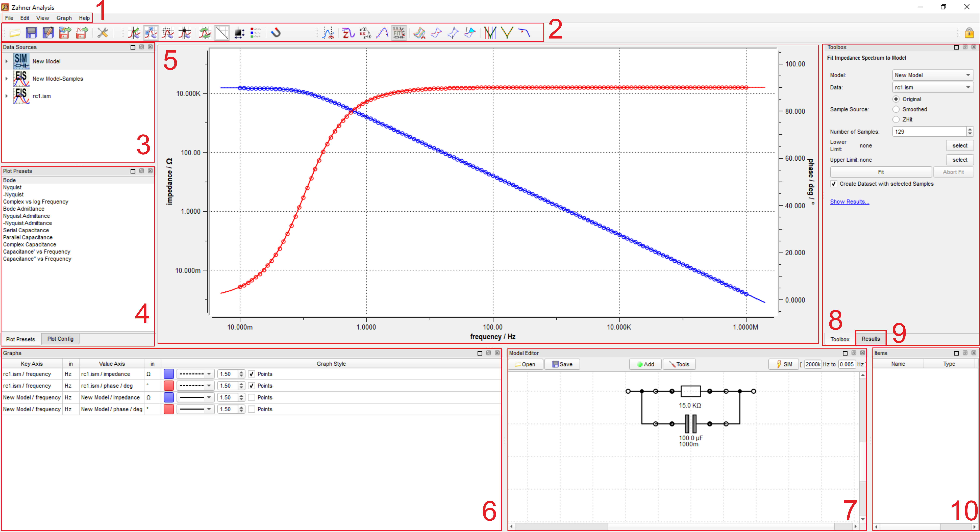Open the multi-colored curve series tool
980x532 pixels.
coord(420,33)
